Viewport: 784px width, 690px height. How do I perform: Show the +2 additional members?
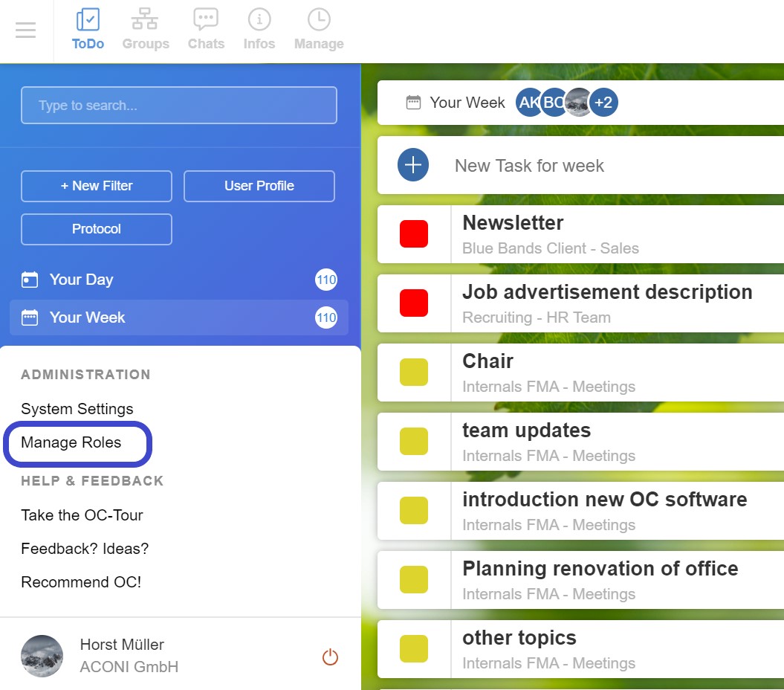click(x=604, y=103)
